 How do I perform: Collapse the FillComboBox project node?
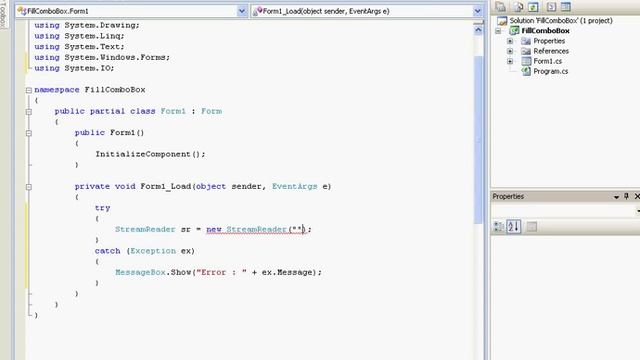[498, 31]
